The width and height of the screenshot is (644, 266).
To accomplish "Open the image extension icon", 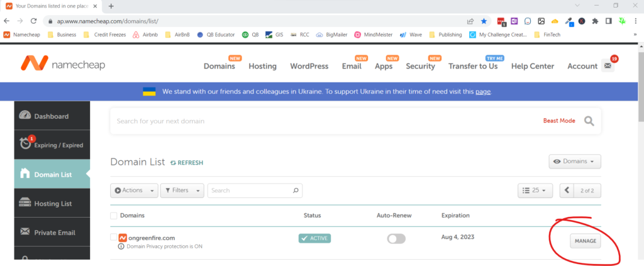I will (541, 21).
